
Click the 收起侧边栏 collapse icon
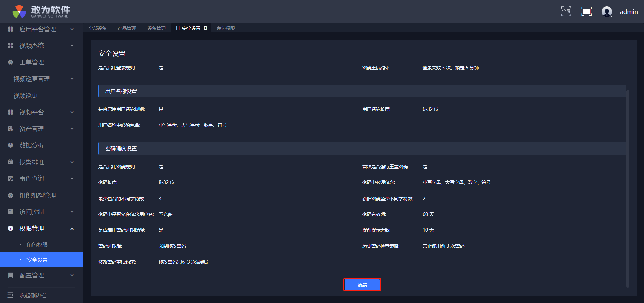(x=11, y=295)
